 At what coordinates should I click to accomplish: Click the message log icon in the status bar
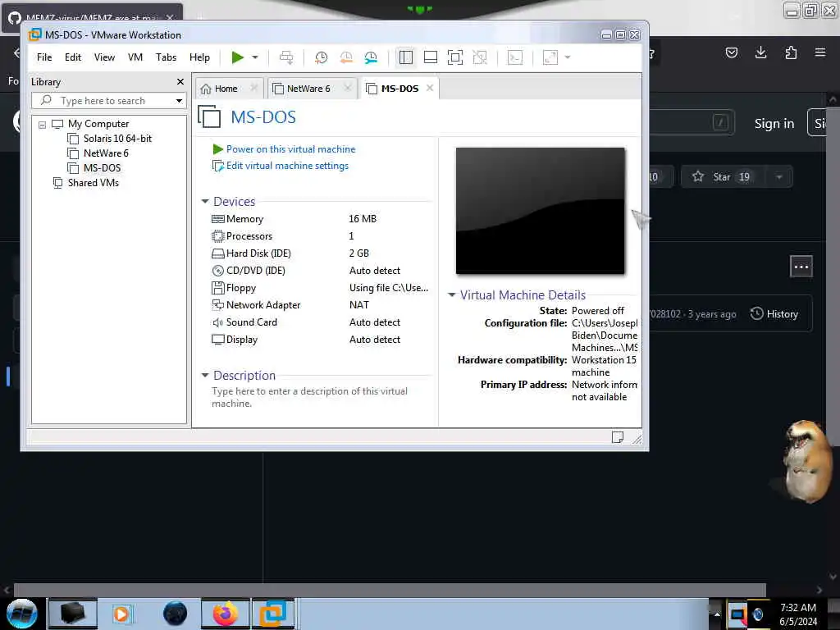(x=617, y=438)
